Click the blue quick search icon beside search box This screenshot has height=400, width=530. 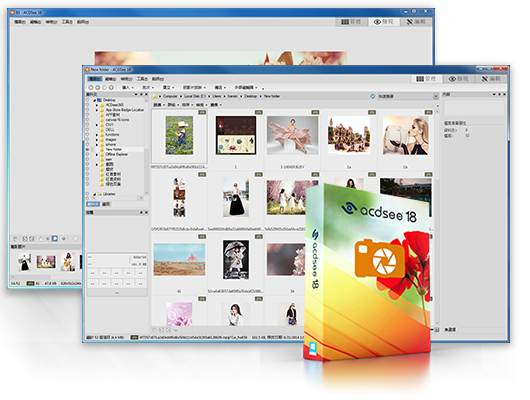point(372,96)
